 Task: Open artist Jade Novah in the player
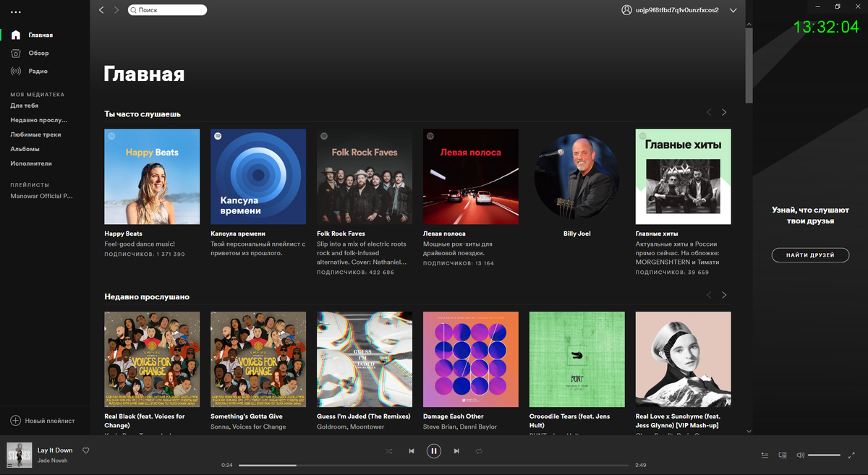52,460
